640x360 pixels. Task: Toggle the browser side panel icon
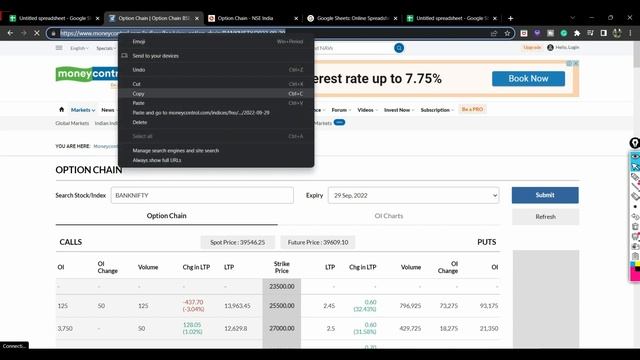click(x=603, y=33)
